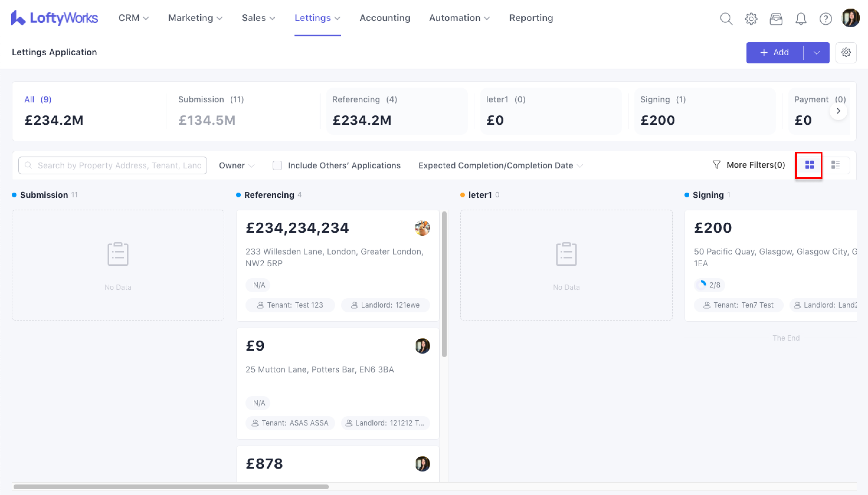868x495 pixels.
Task: Click the search magnifier icon in header
Action: [x=726, y=19]
